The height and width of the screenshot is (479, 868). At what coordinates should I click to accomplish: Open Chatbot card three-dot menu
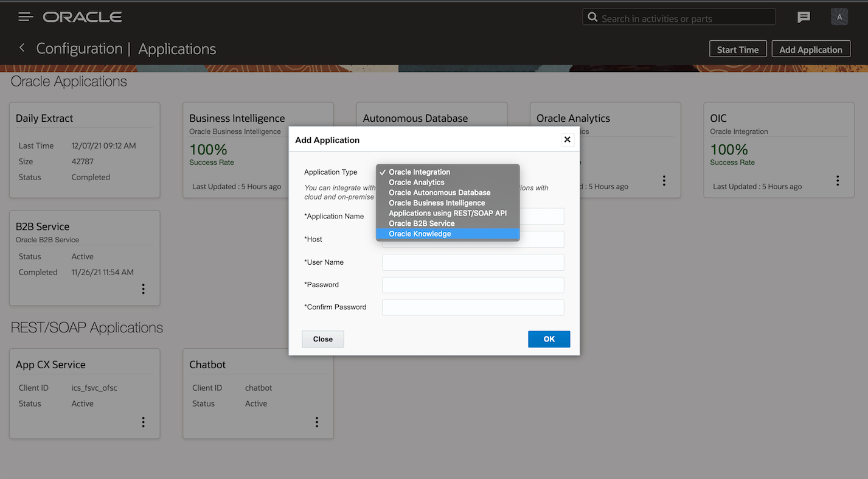click(x=317, y=422)
